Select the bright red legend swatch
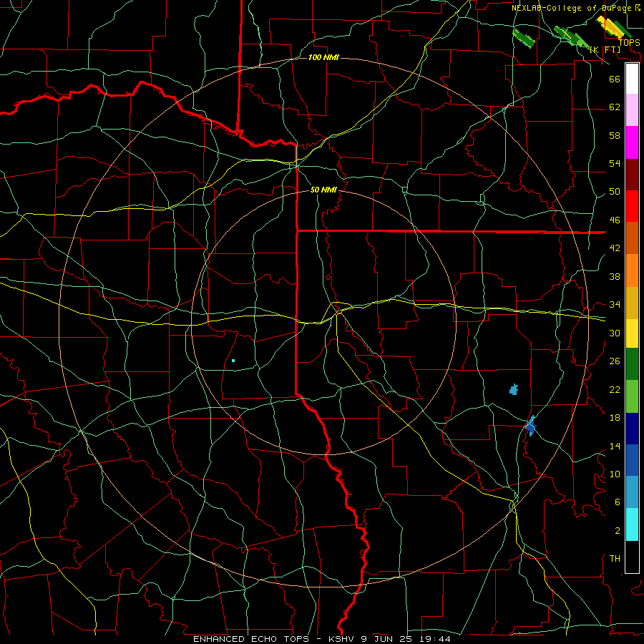 [632, 206]
